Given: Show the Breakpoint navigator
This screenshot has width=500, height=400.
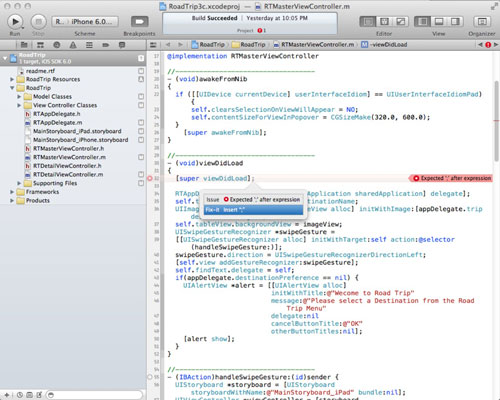Looking at the screenshot, I should click(x=106, y=45).
